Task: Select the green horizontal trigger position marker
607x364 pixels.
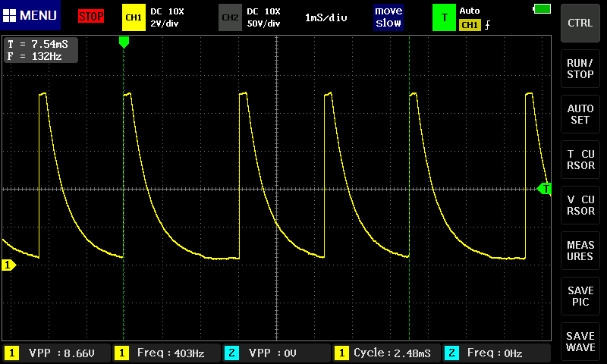Action: tap(124, 42)
